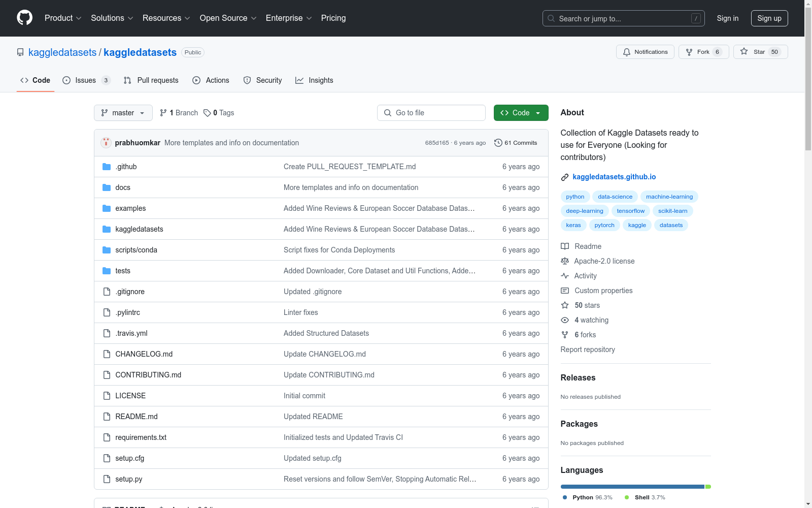
Task: Open the Security tab
Action: coord(262,80)
